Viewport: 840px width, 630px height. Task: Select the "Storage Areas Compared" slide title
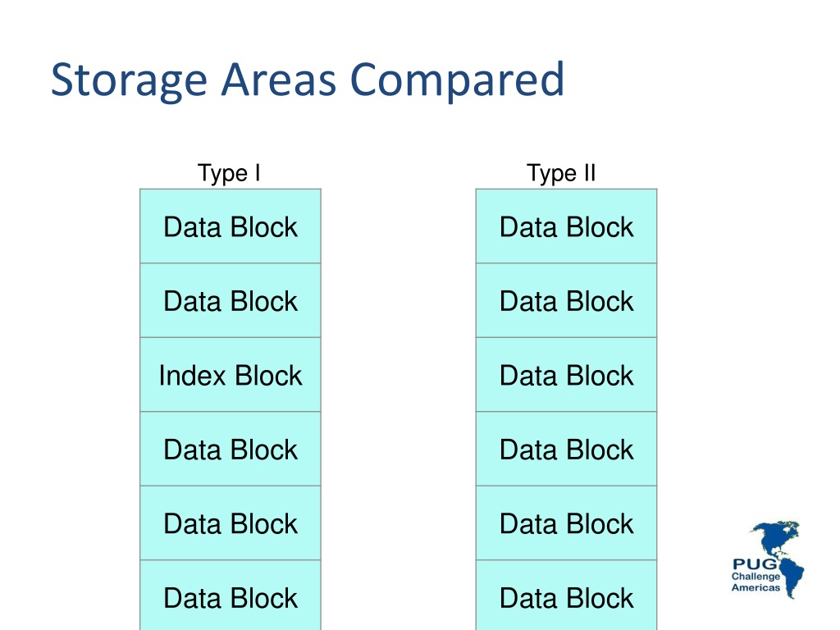point(308,80)
